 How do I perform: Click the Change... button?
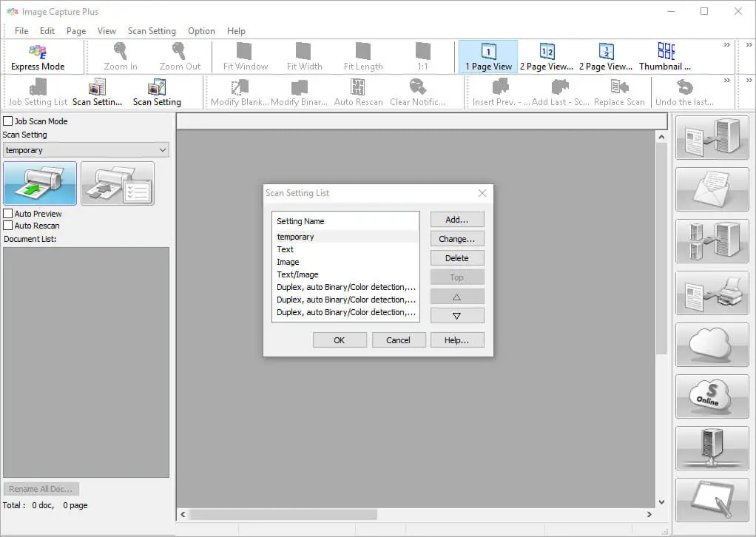457,239
